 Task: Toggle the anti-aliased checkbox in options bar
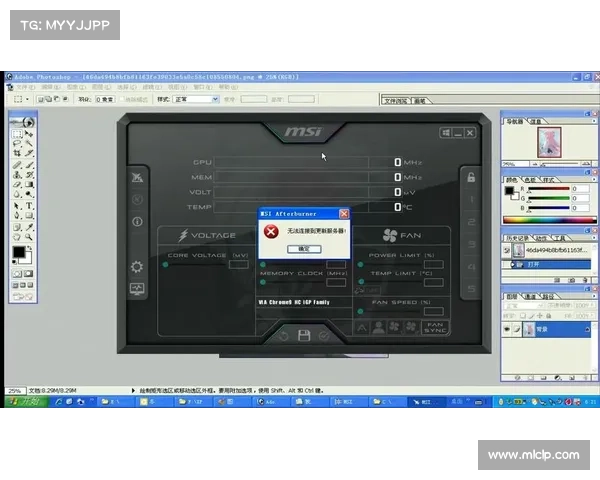(122, 99)
